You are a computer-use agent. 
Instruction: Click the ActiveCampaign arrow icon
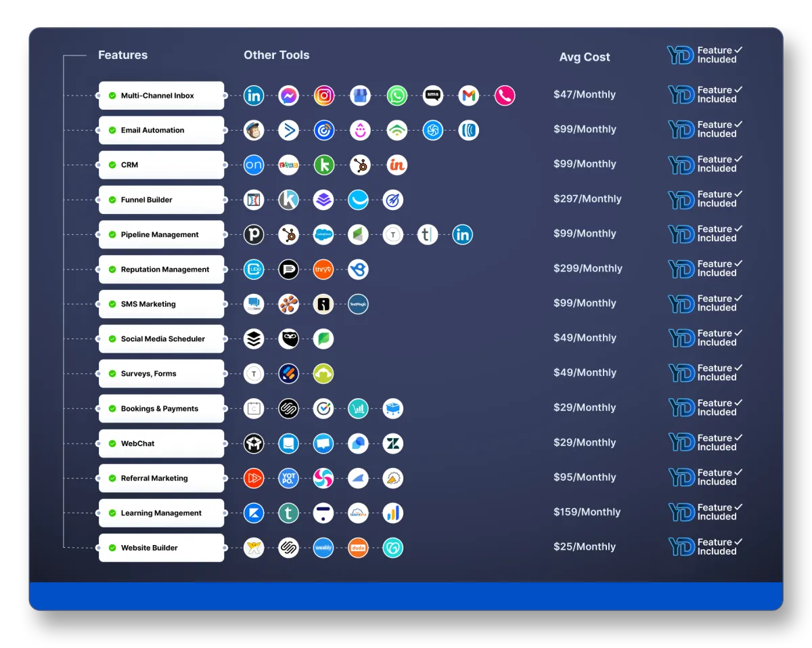coord(289,130)
